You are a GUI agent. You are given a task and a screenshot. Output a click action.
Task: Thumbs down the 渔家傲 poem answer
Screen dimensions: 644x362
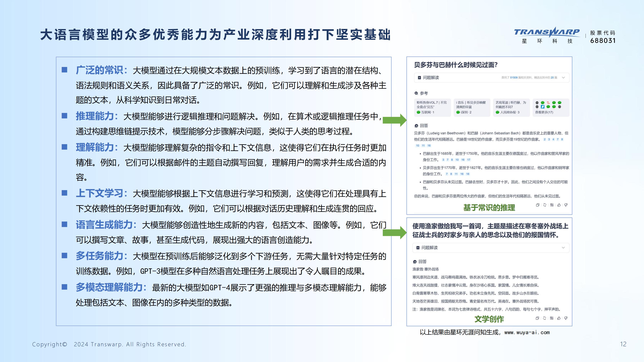coord(566,318)
